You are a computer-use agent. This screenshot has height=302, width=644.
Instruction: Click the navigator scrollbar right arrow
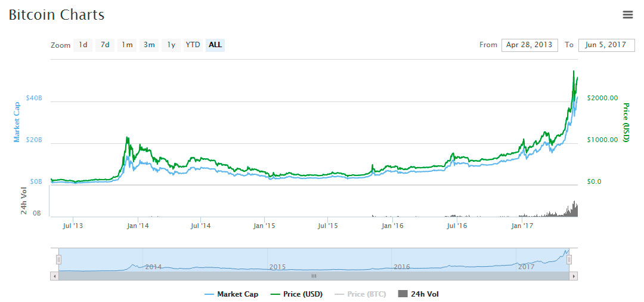point(574,276)
